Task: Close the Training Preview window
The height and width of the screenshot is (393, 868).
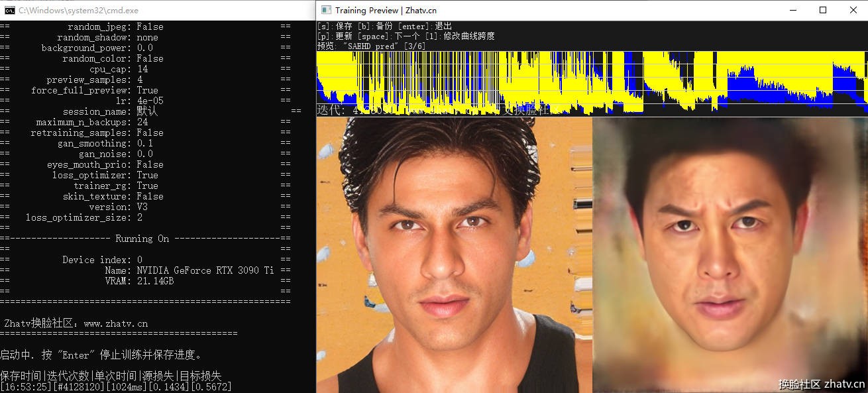Action: tap(853, 10)
